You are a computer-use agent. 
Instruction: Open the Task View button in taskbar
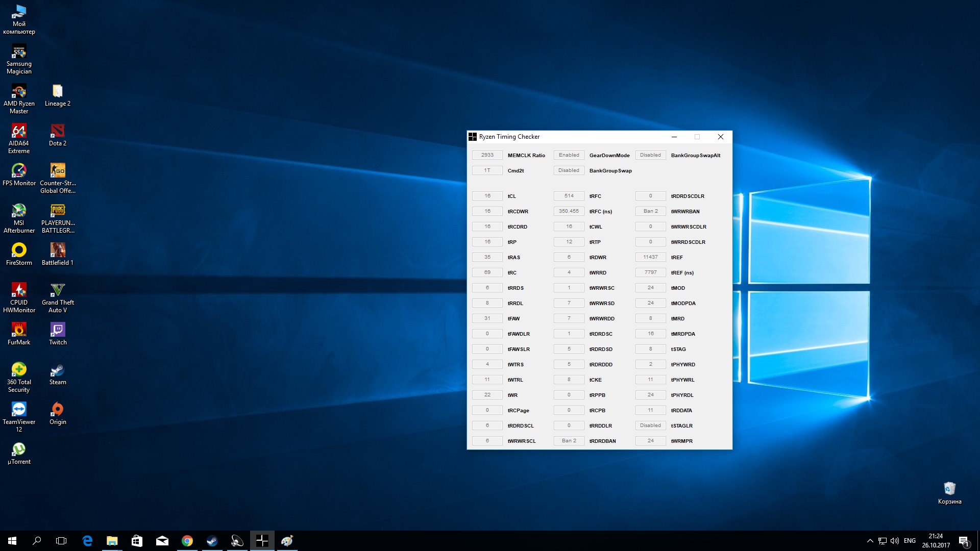[x=61, y=541]
